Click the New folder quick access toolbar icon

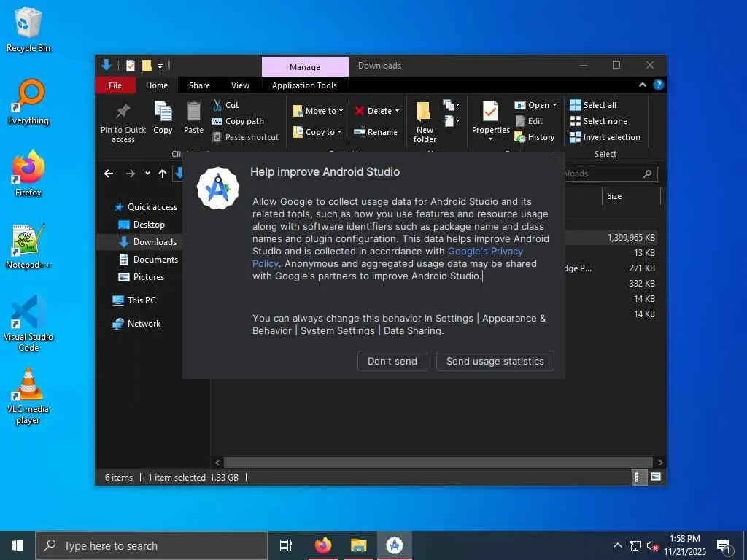click(x=147, y=66)
